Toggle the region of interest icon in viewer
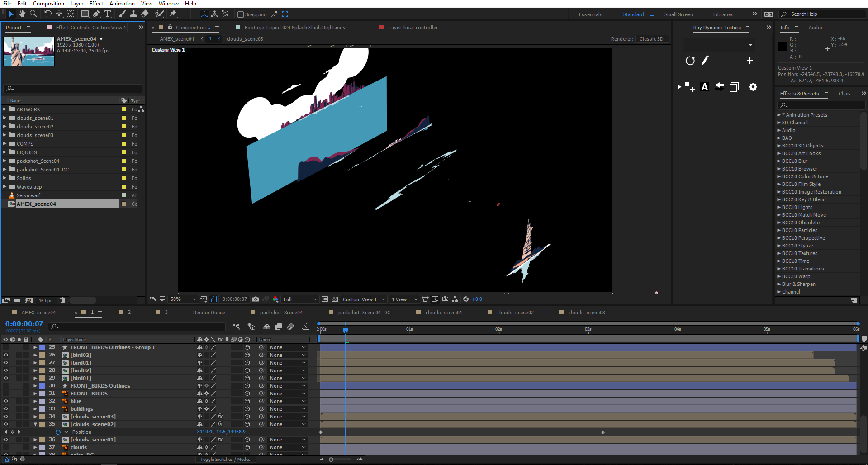868x465 pixels. tap(324, 299)
